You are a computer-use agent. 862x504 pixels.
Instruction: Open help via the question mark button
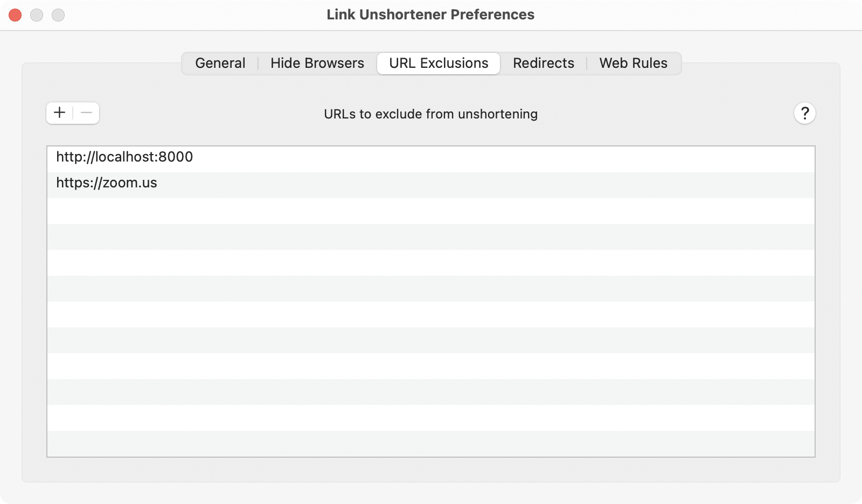(804, 114)
